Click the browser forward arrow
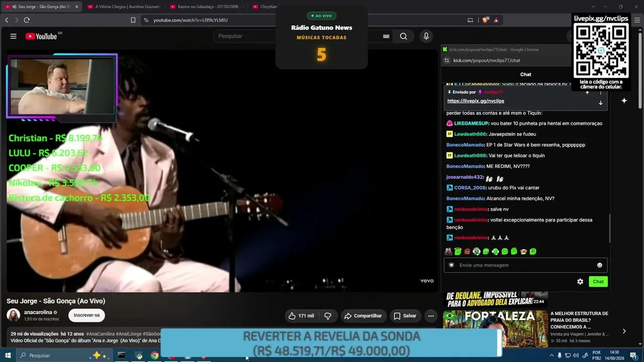This screenshot has width=644, height=362. coord(16,20)
